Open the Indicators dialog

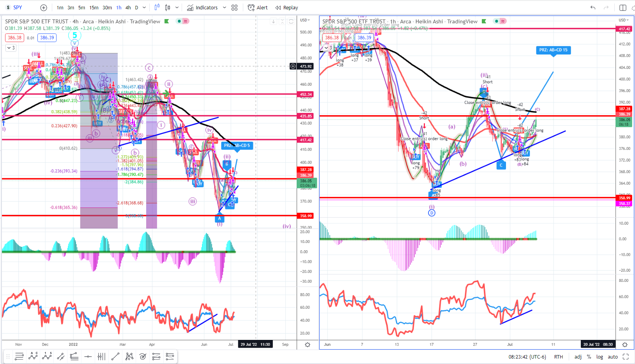pyautogui.click(x=202, y=7)
